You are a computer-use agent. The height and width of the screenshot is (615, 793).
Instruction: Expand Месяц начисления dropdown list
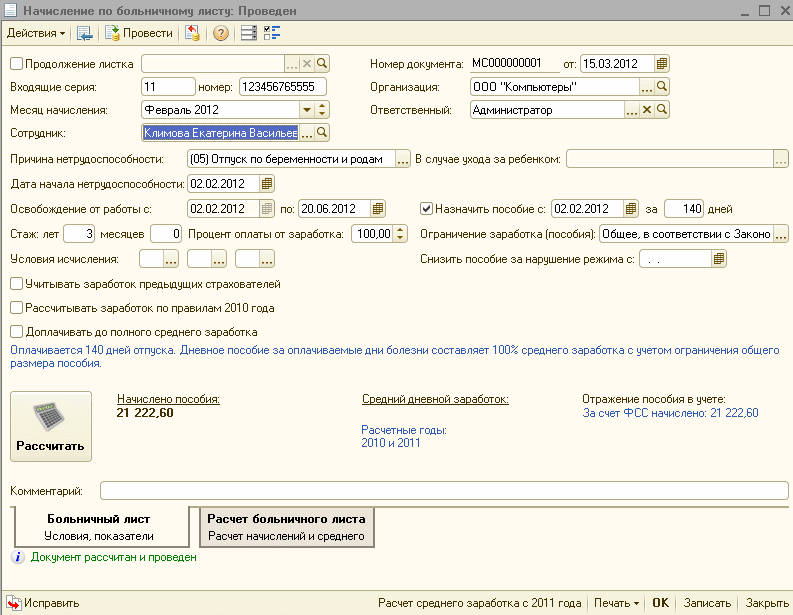pyautogui.click(x=322, y=110)
